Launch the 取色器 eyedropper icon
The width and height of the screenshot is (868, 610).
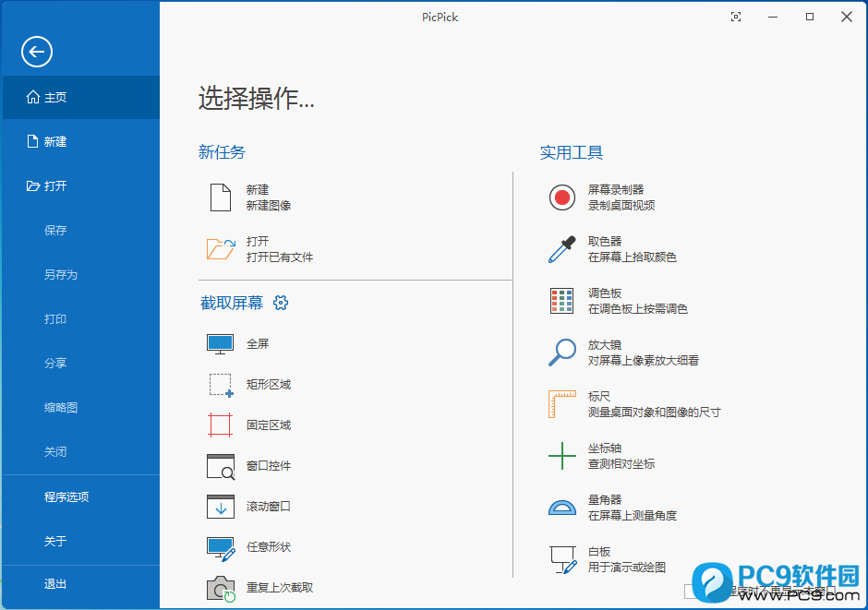(x=561, y=249)
